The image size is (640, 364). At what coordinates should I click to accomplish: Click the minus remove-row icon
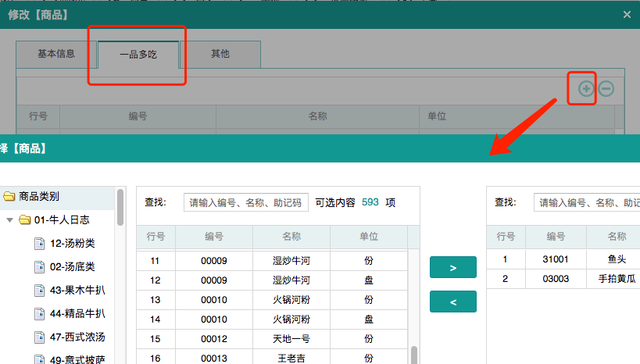[606, 89]
